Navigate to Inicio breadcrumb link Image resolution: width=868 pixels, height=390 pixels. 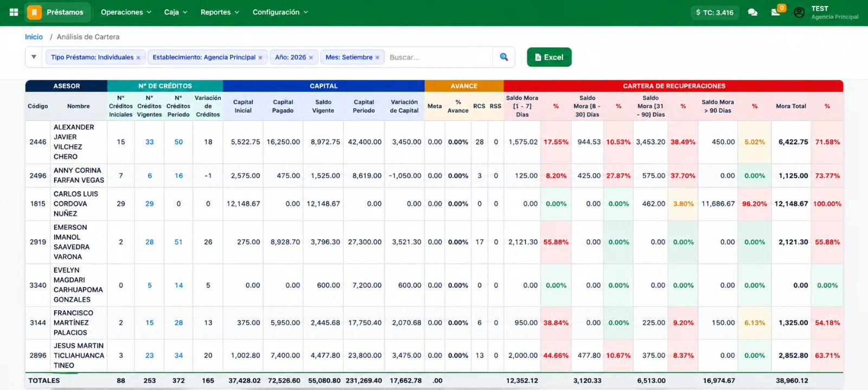[x=34, y=37]
